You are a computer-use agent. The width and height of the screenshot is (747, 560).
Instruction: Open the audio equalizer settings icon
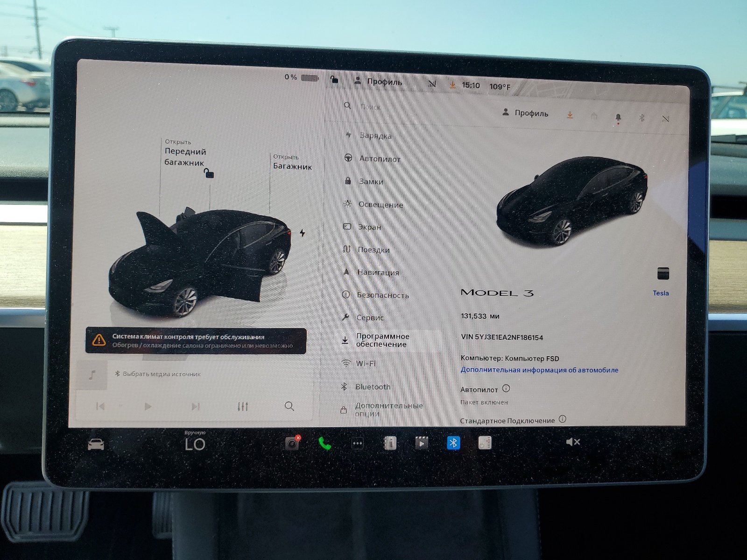[243, 406]
